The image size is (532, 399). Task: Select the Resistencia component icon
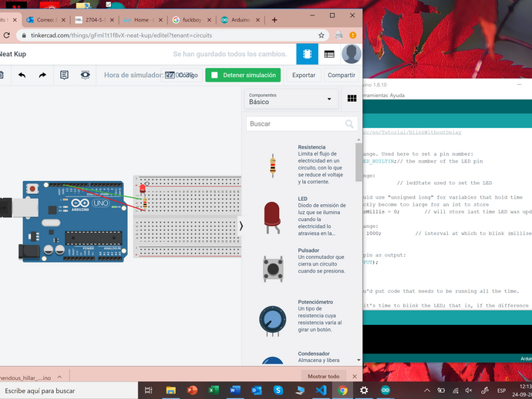[273, 166]
